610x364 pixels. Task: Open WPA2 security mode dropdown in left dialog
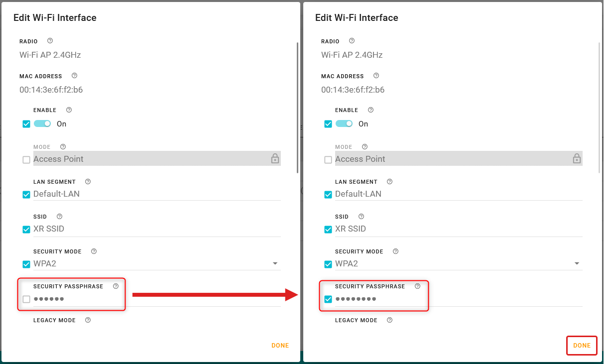click(275, 263)
